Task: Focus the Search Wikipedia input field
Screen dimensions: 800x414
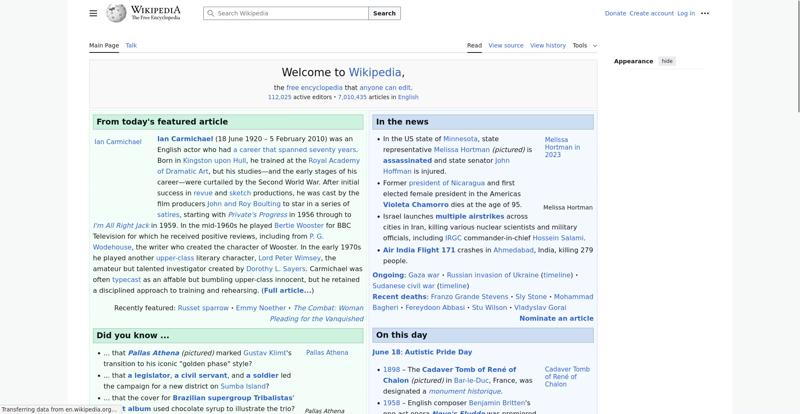Action: 286,13
